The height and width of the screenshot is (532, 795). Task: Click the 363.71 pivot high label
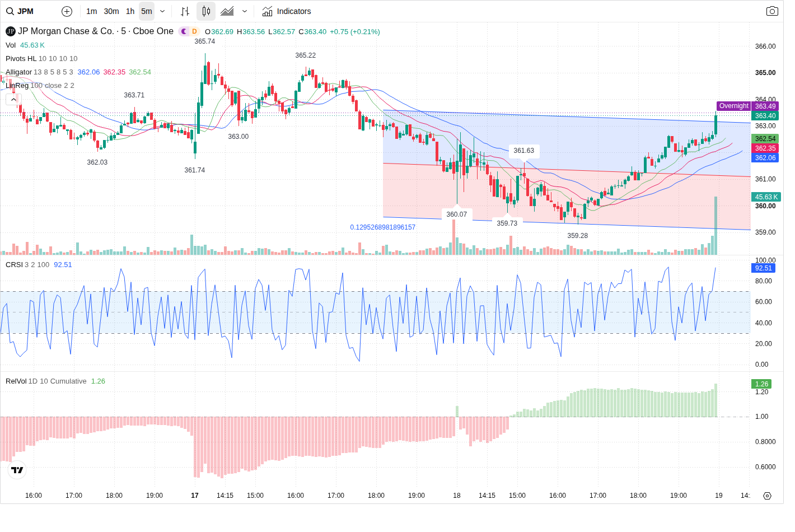(134, 95)
